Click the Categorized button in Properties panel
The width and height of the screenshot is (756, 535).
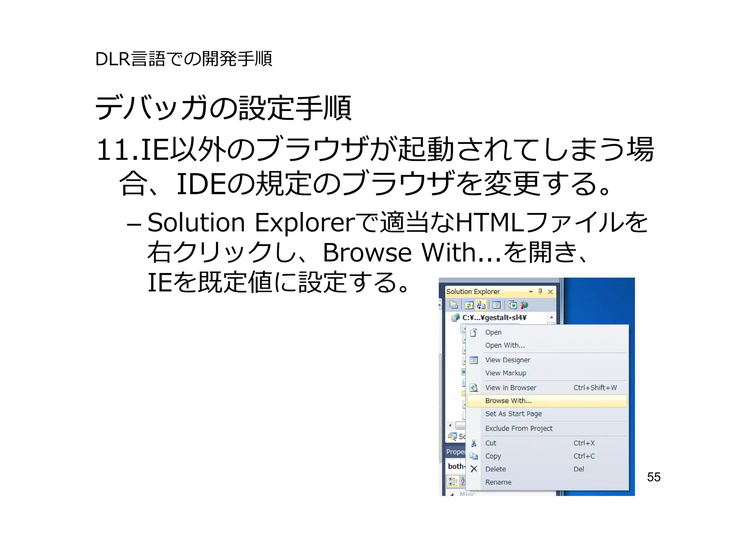453,481
